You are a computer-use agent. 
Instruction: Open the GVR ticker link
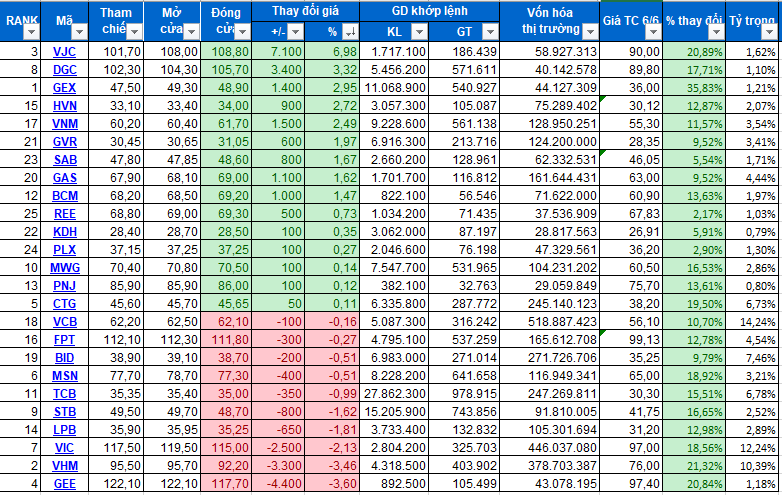click(x=64, y=142)
